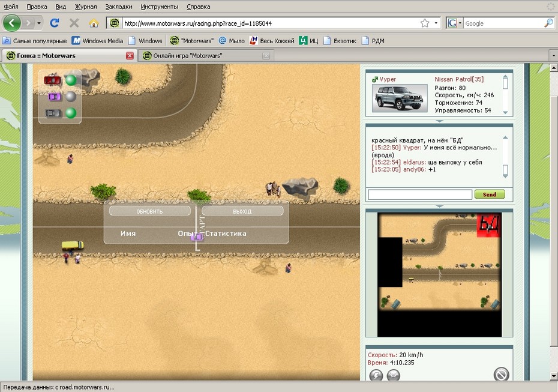Image resolution: width=558 pixels, height=392 pixels.
Task: Close the Онлайн игра "Motorwars" tab
Action: pos(266,56)
